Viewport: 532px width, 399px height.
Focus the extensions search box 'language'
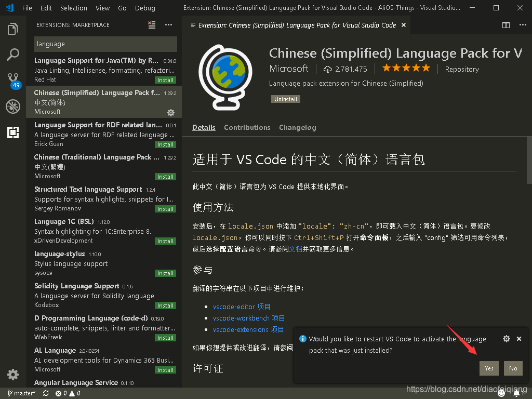tap(105, 44)
